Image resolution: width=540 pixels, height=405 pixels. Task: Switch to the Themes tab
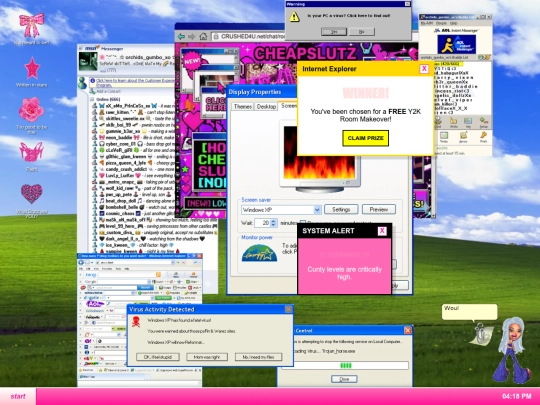(x=242, y=106)
